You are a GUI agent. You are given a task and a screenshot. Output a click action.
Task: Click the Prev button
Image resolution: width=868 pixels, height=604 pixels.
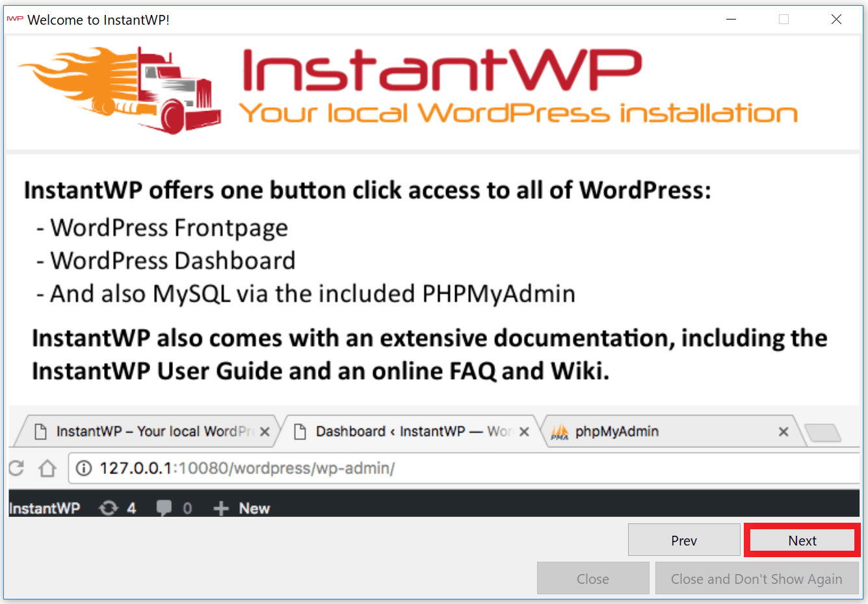(x=684, y=540)
